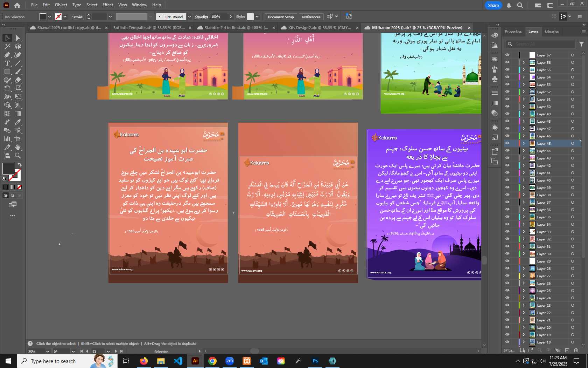Open the Object menu
The height and width of the screenshot is (368, 588).
[61, 5]
